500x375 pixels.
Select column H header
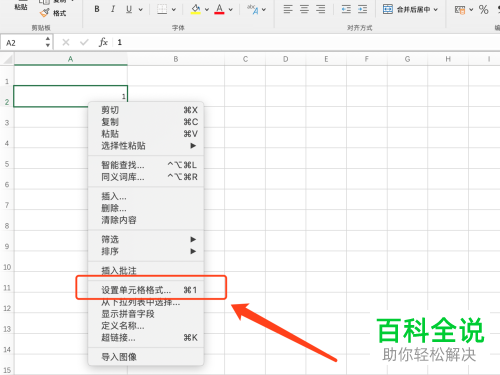448,59
